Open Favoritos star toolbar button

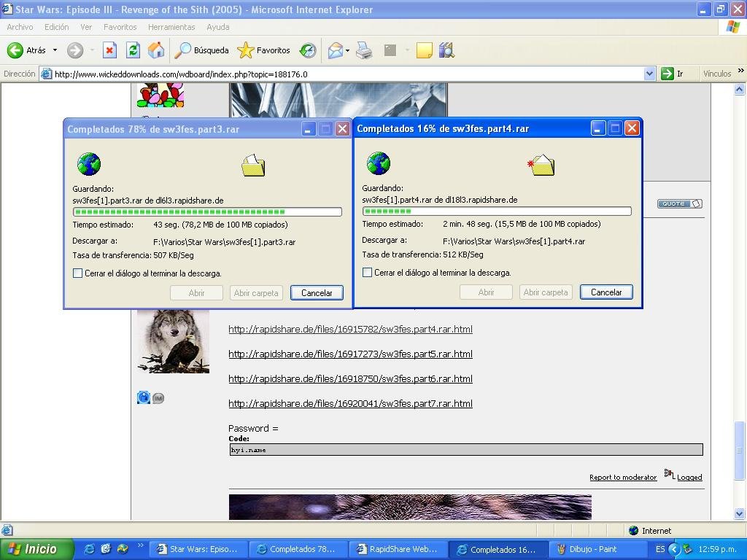click(x=263, y=50)
